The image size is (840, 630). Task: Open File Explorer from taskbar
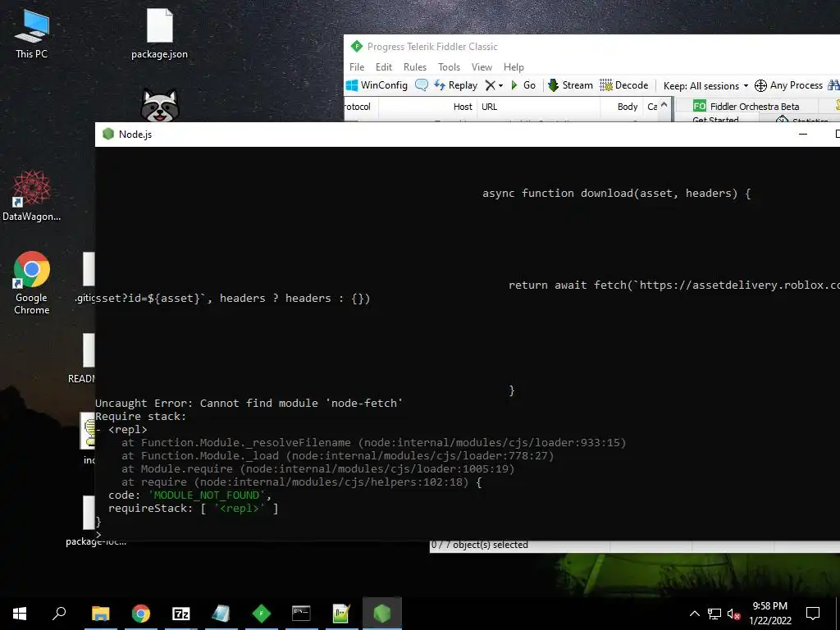click(101, 614)
